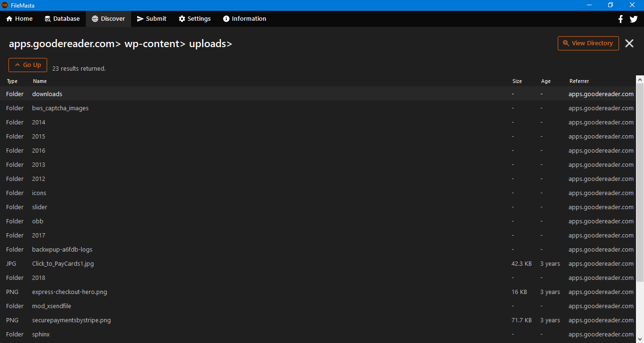Select the 2015 folder row
The width and height of the screenshot is (644, 343).
318,136
